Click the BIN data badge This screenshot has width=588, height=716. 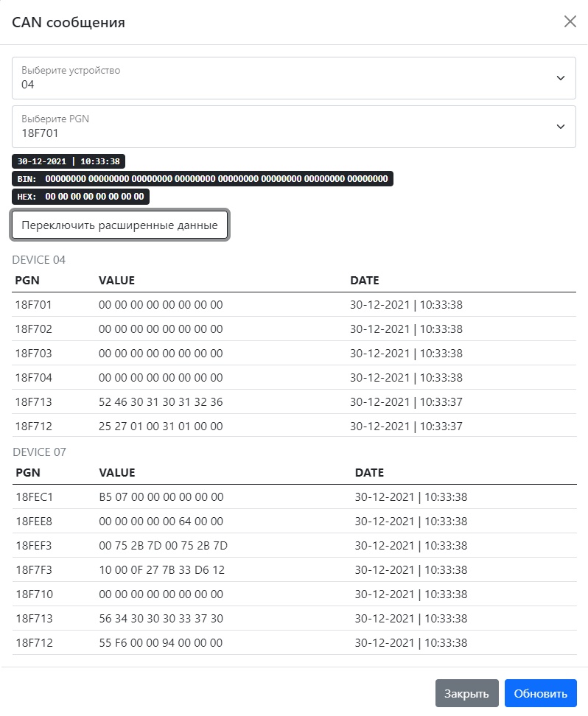click(202, 179)
